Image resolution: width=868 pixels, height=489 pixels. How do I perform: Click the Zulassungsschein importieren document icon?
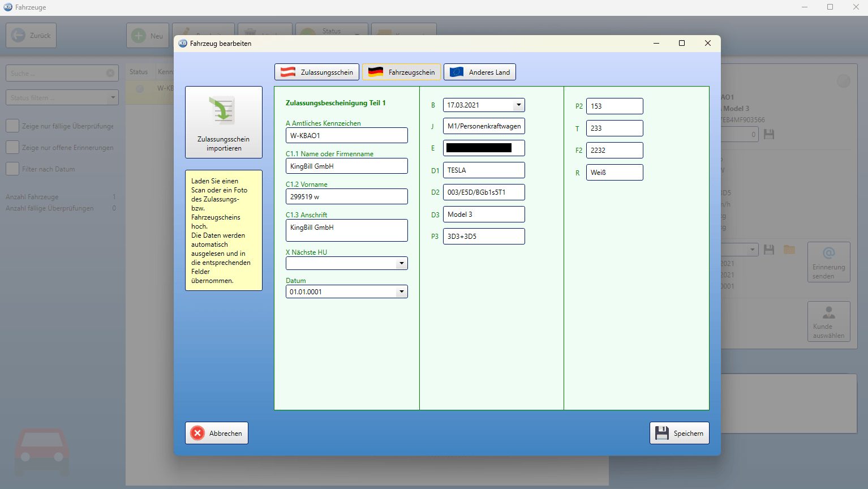tap(223, 111)
